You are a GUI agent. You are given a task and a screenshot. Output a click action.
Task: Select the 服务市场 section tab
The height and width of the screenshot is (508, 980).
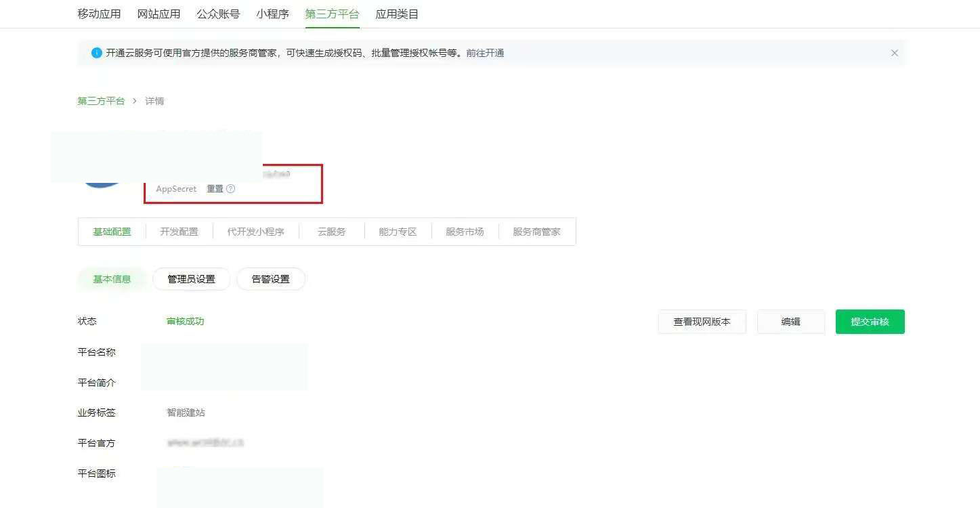coord(465,232)
